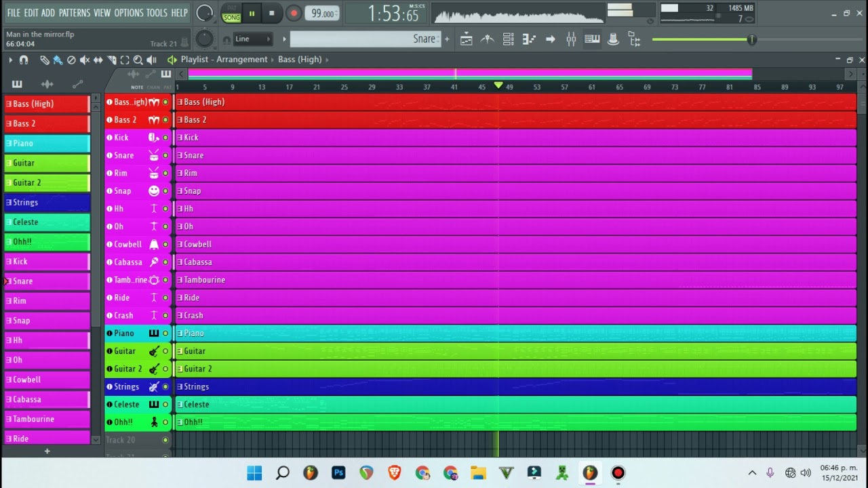This screenshot has width=868, height=488.
Task: Click the tempo field showing 99.000
Action: point(323,14)
